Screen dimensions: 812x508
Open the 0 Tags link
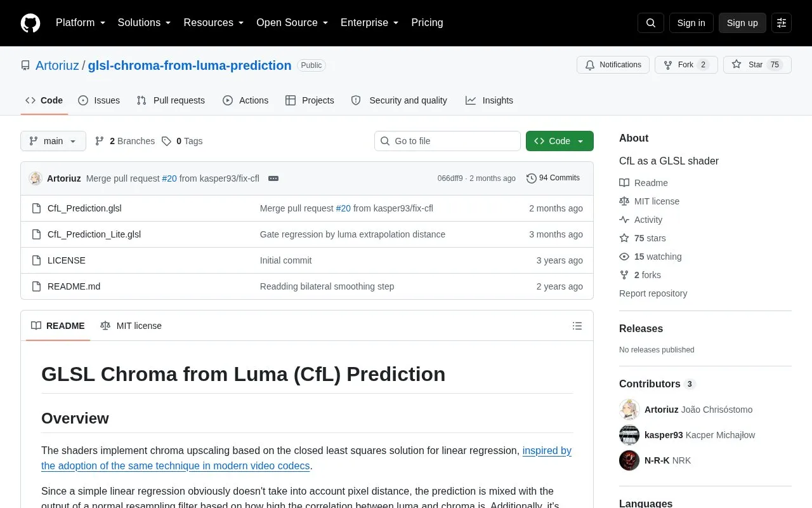click(182, 141)
